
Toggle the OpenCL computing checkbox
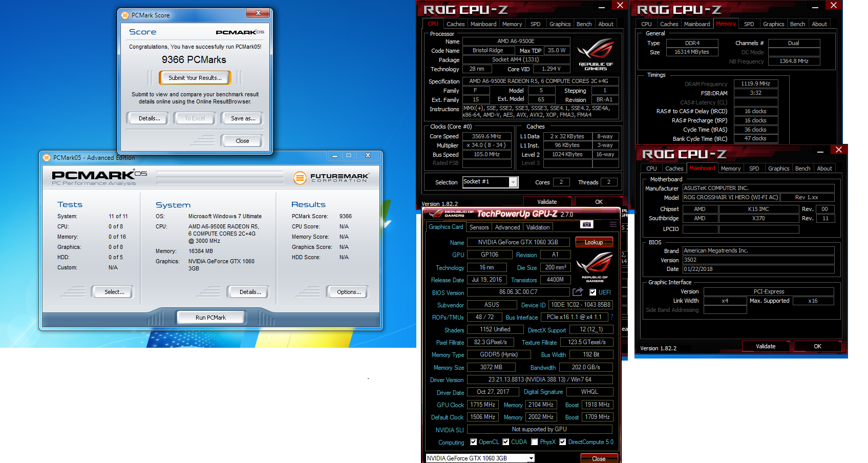[474, 442]
